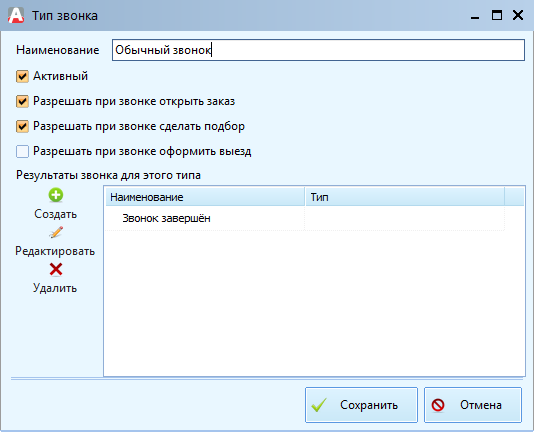
Task: Sort by the Наименование column header
Action: (205, 197)
